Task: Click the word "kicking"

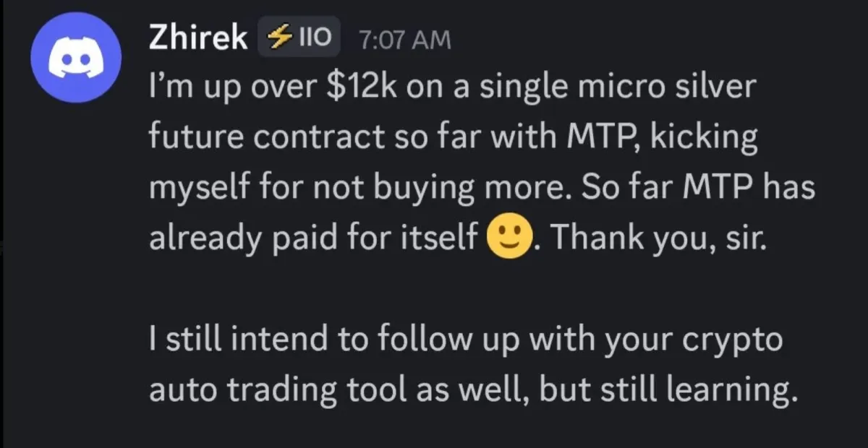Action: 707,138
